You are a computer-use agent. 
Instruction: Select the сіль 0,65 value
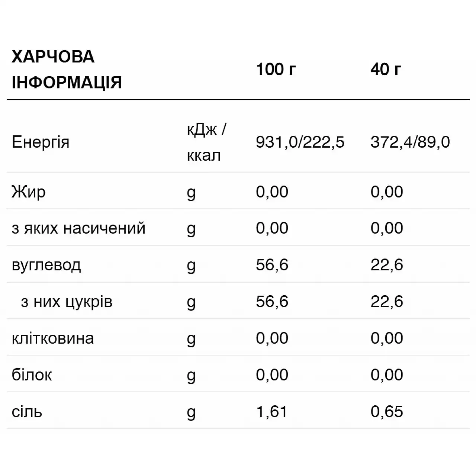387,412
